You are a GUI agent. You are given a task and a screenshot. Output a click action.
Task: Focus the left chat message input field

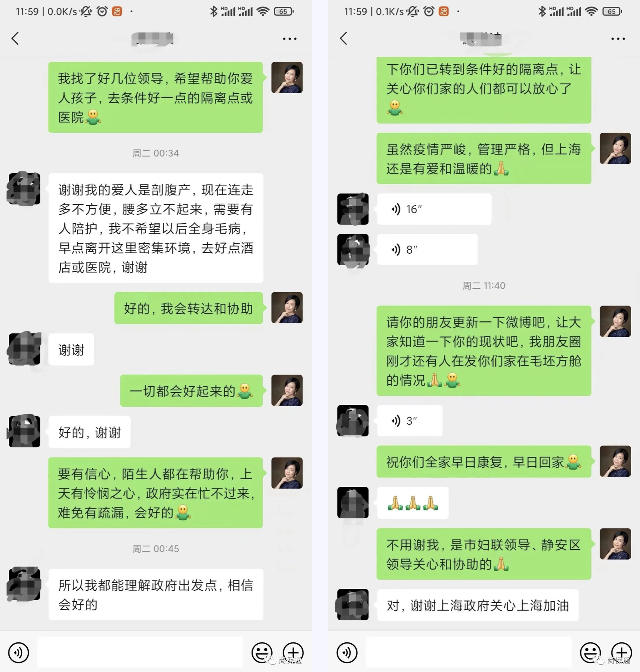click(140, 652)
